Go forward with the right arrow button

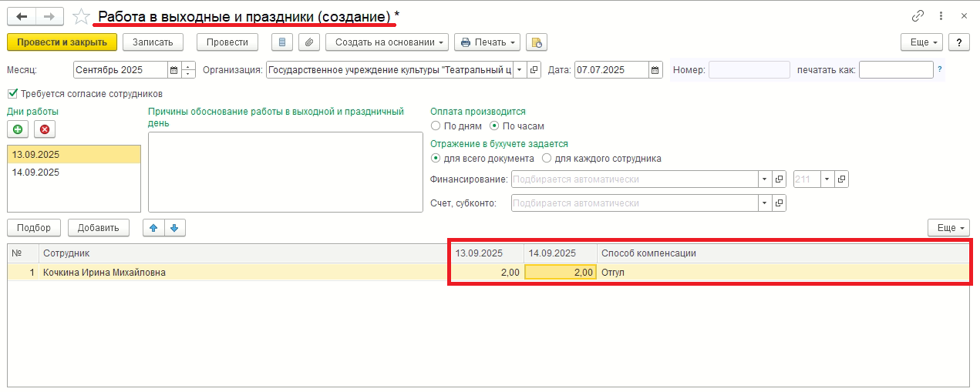(x=49, y=16)
